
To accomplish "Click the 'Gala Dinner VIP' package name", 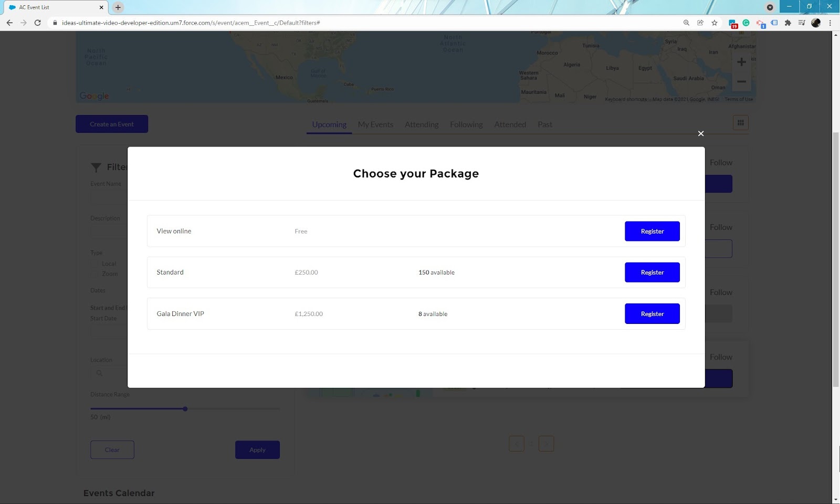I will click(x=180, y=314).
